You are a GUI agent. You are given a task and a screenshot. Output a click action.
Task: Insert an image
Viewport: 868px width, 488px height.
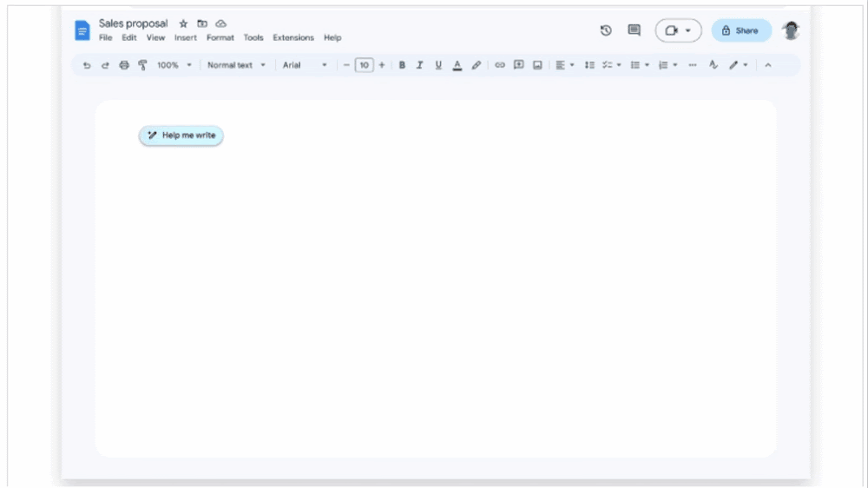537,65
